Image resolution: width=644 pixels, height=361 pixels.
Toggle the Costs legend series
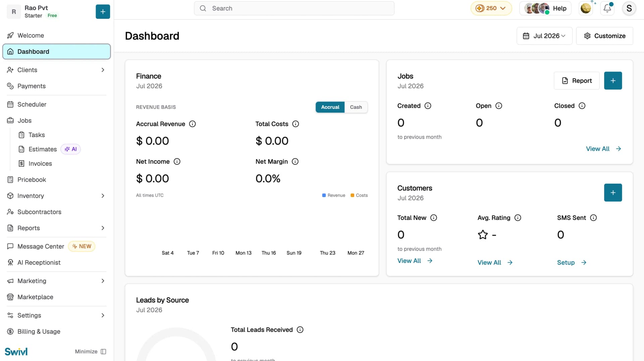pos(359,195)
